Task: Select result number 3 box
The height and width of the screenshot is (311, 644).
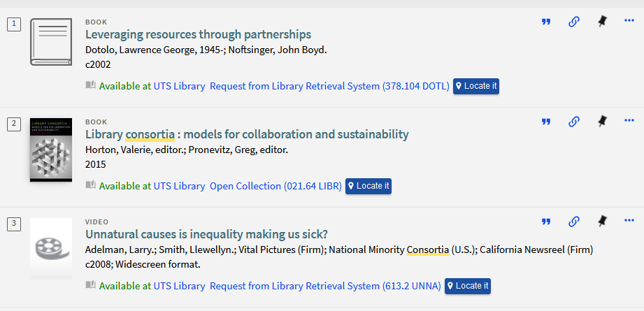Action: (14, 224)
